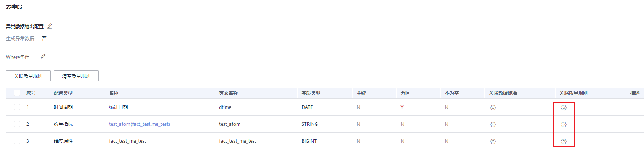Click the 清空质量规则 button
The height and width of the screenshot is (153, 644).
(76, 76)
